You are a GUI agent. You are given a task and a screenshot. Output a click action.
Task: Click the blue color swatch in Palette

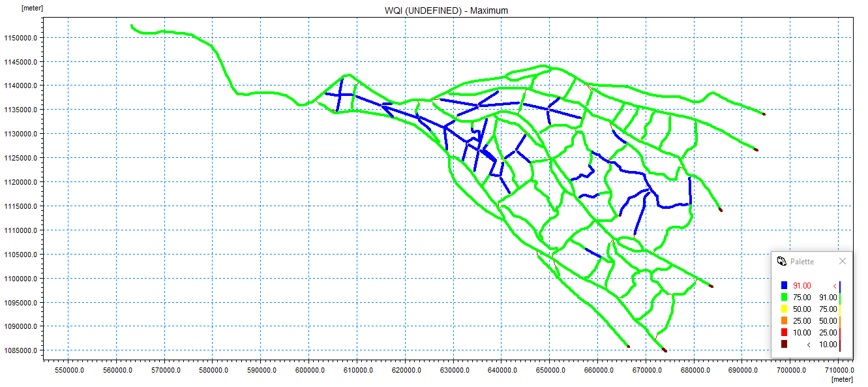(784, 285)
